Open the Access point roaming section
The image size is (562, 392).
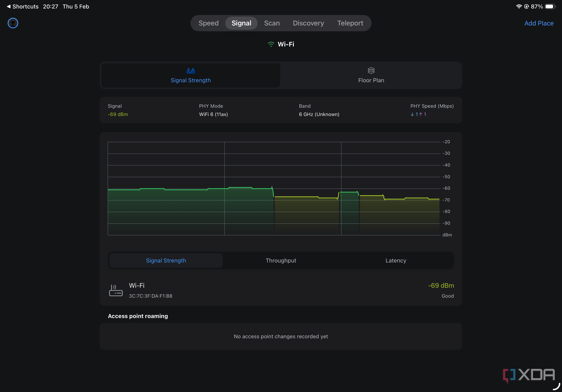click(x=138, y=316)
